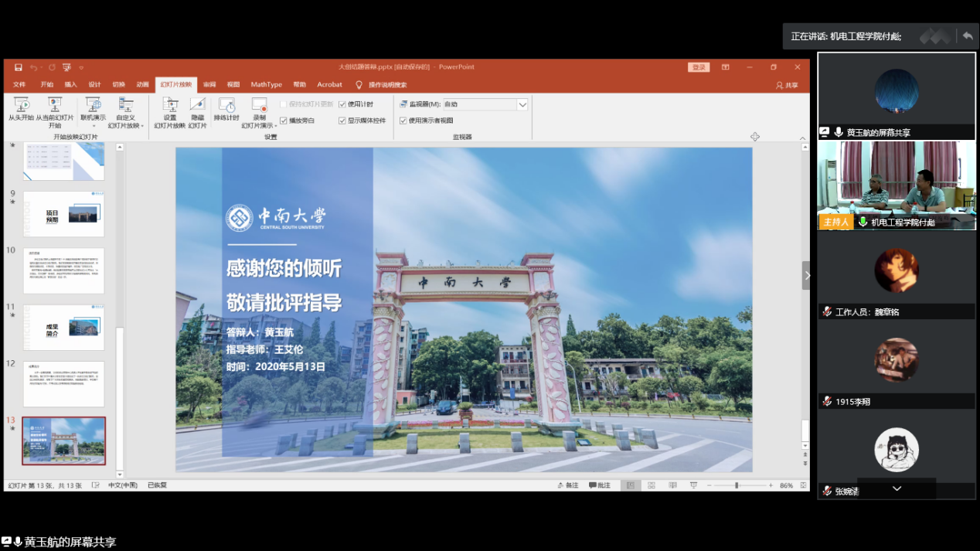Switch to Slide Sorter view icon
980x551 pixels.
652,485
